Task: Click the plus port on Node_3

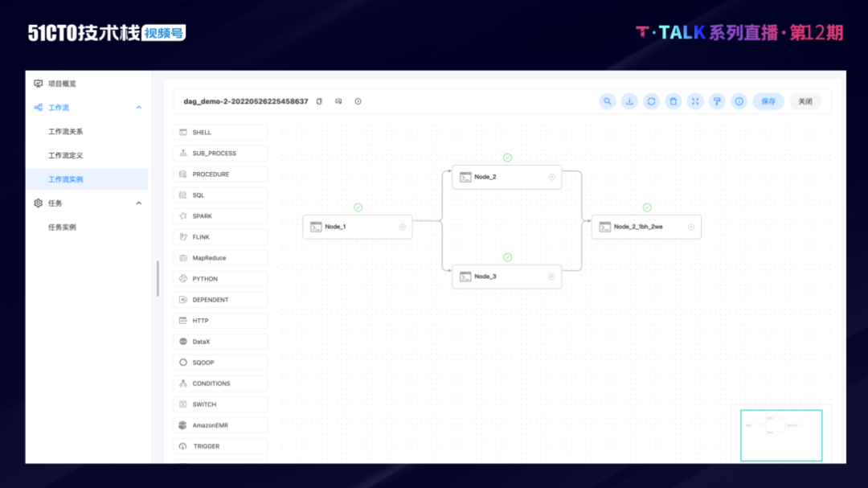Action: pyautogui.click(x=552, y=277)
